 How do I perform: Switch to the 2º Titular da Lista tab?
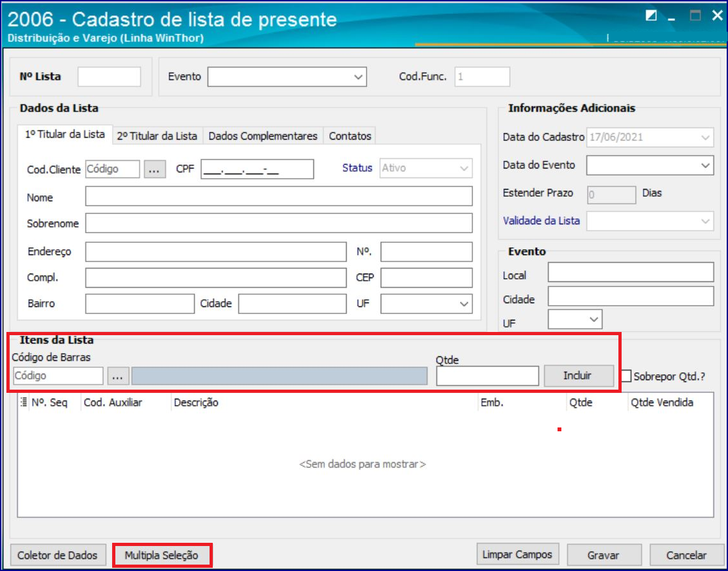(x=157, y=136)
